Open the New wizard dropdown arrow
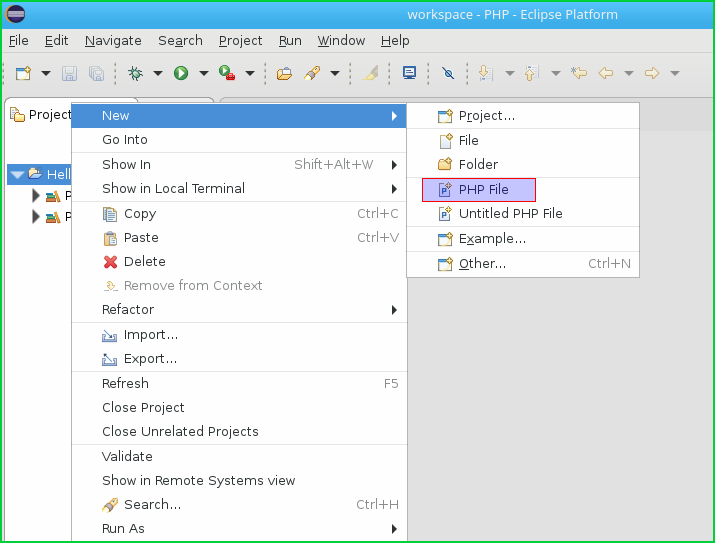This screenshot has height=543, width=715. pos(46,73)
